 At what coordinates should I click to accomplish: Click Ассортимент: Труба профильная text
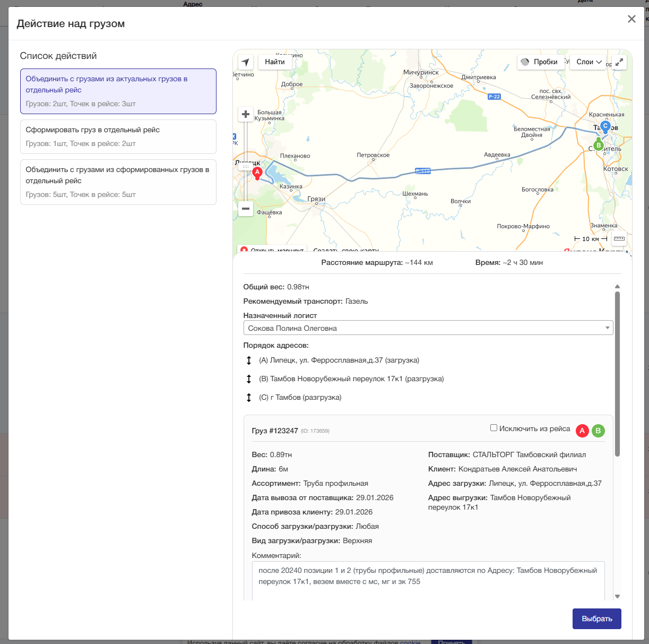(x=310, y=483)
